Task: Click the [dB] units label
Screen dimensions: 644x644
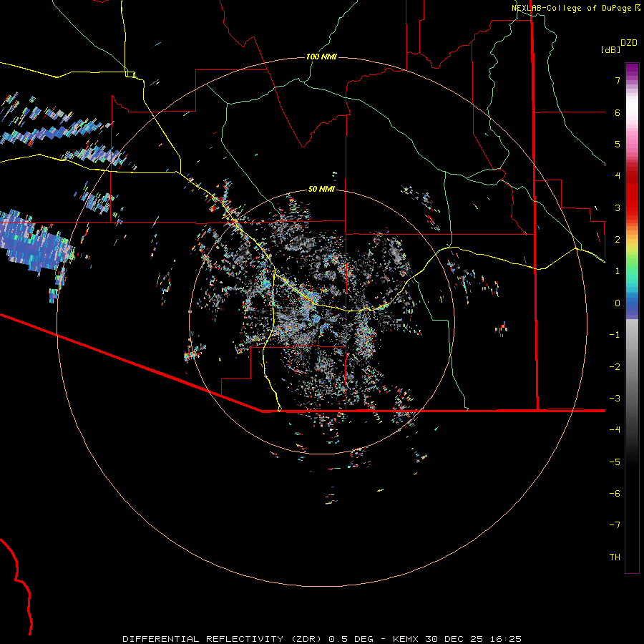Action: 610,49
